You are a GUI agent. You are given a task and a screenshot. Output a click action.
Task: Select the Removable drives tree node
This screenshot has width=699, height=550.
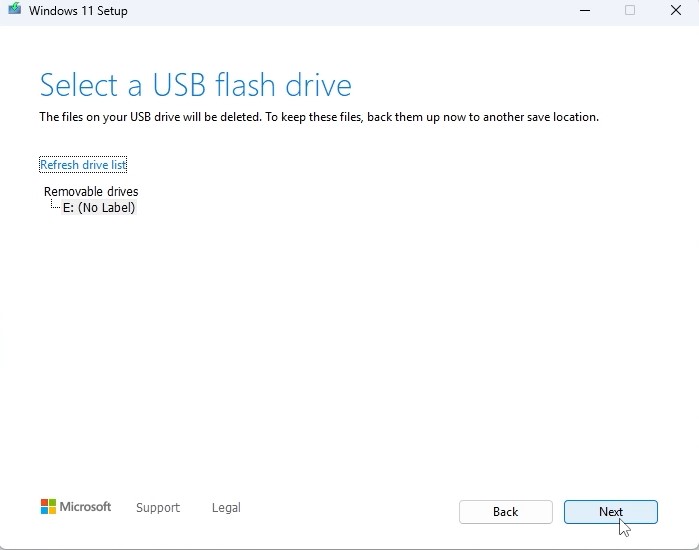(91, 191)
